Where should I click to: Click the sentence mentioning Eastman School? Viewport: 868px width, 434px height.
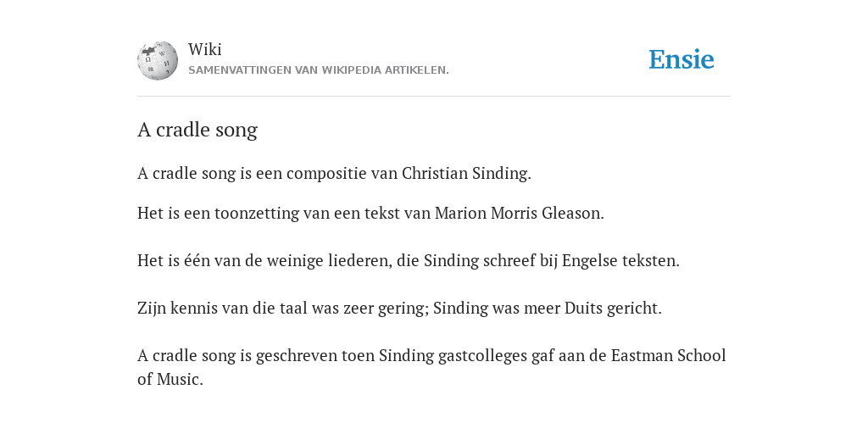pyautogui.click(x=431, y=367)
